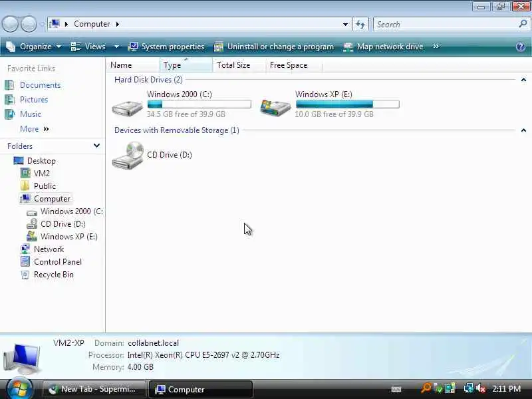Screen dimensions: 532x399
Task: Select Windows 2000 (C:) in folder tree
Action: (72, 211)
